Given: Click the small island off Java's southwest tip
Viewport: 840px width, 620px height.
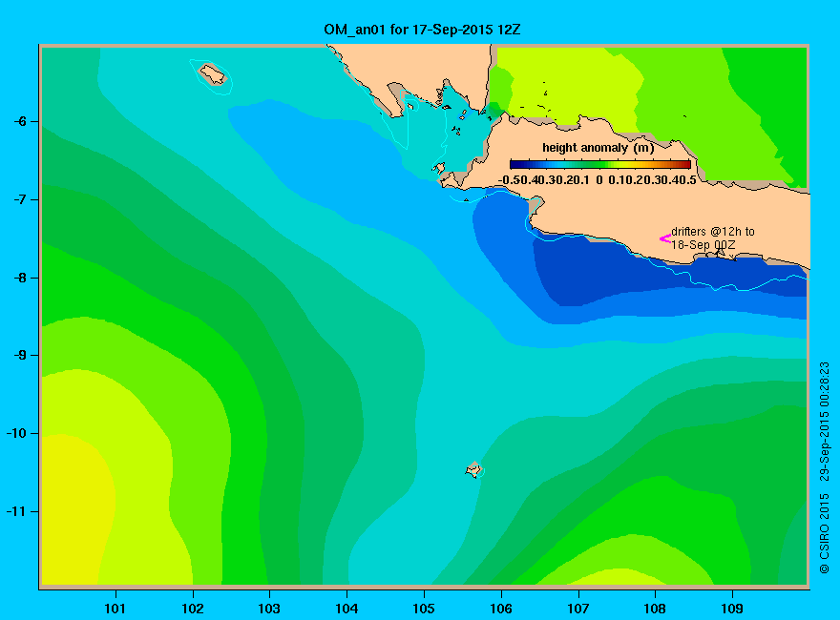Looking at the screenshot, I should [439, 168].
